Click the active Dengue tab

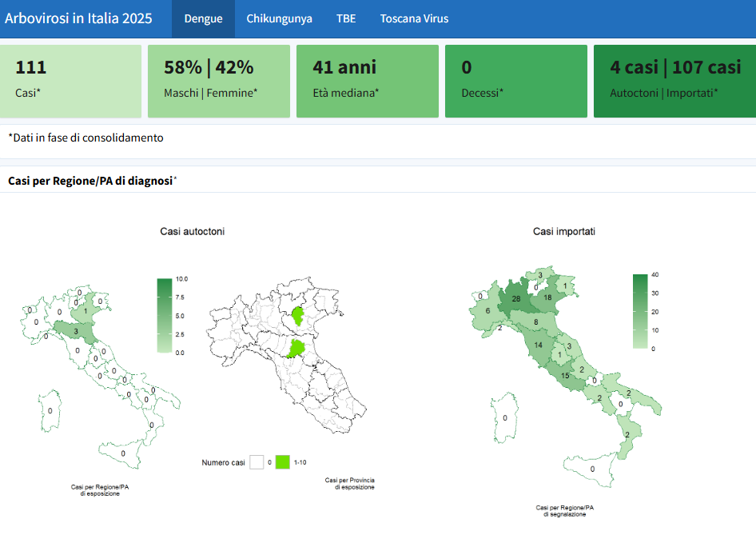click(202, 18)
